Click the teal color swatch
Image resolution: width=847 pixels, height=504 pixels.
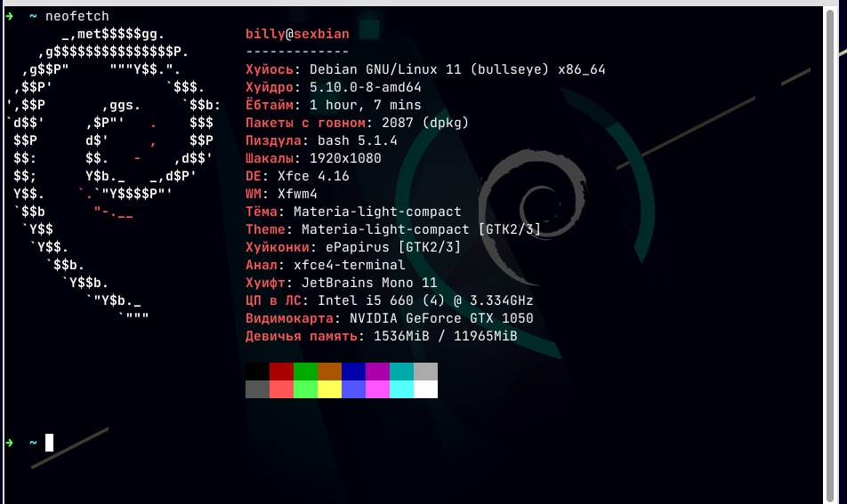click(401, 372)
